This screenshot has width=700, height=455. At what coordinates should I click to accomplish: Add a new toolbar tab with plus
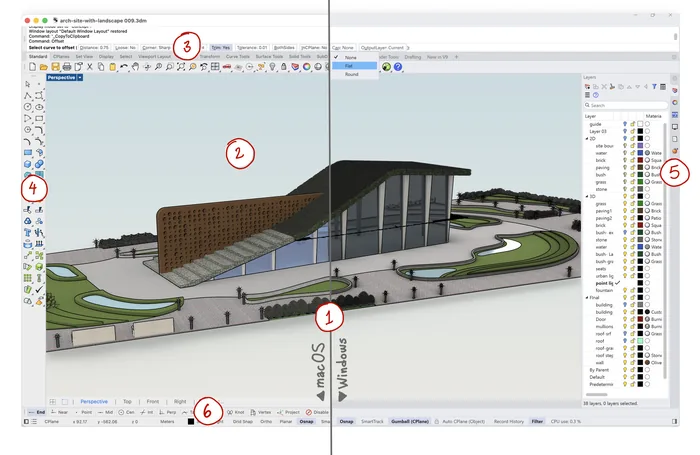tap(456, 57)
